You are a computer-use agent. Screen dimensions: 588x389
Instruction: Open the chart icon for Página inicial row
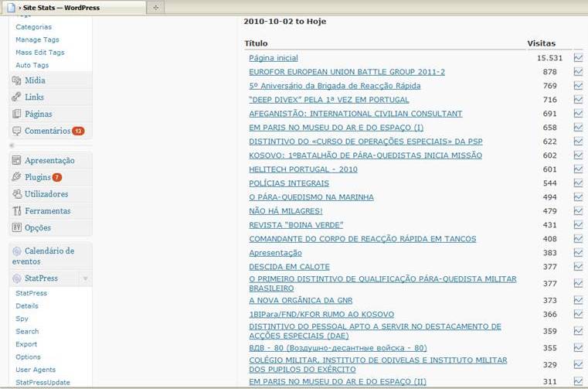578,58
